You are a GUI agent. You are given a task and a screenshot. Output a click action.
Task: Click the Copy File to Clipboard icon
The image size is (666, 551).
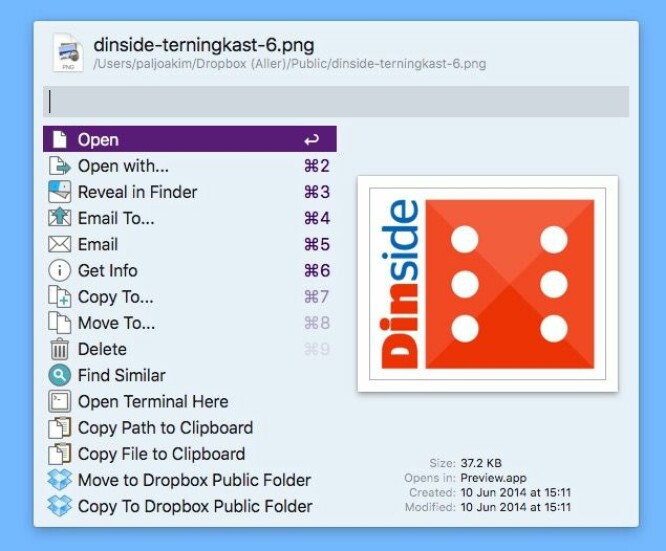(x=59, y=454)
